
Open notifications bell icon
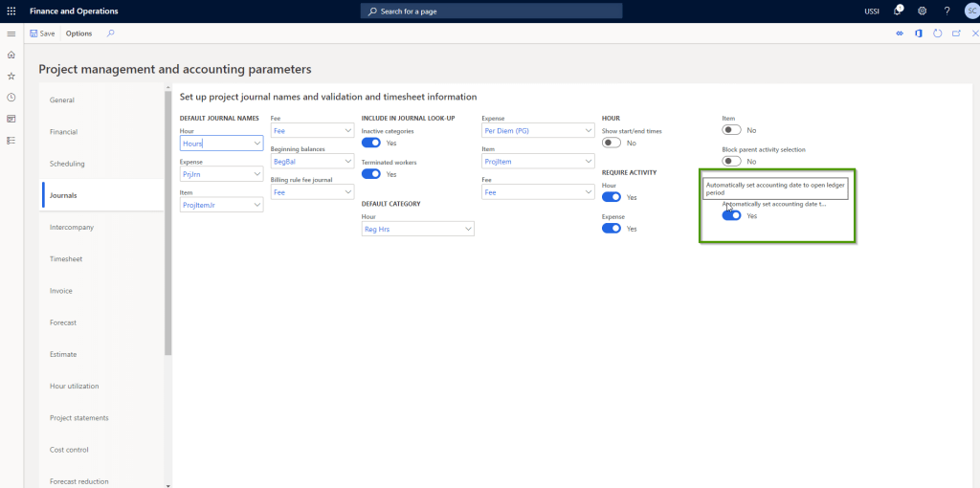click(x=898, y=11)
